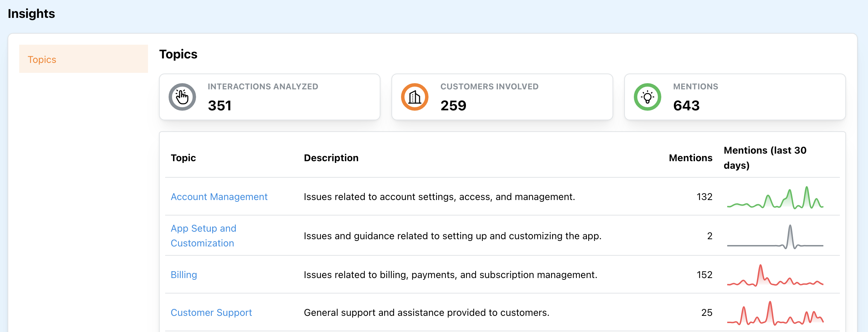868x332 pixels.
Task: Click the total Mentions value 643
Action: point(686,106)
